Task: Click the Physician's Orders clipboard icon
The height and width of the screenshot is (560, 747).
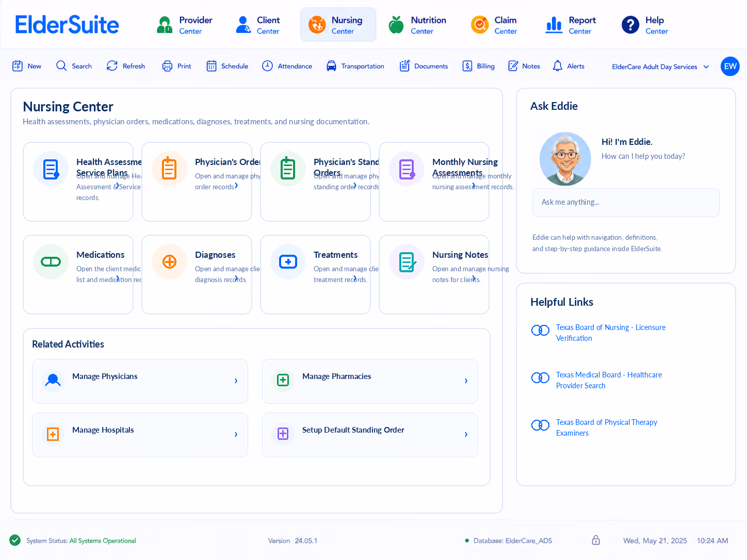Action: 170,169
